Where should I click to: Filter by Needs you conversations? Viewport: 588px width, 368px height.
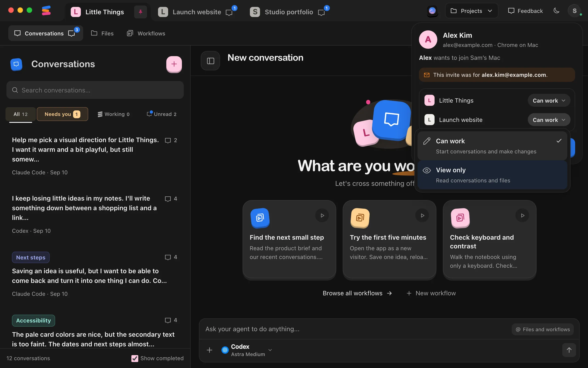click(62, 114)
